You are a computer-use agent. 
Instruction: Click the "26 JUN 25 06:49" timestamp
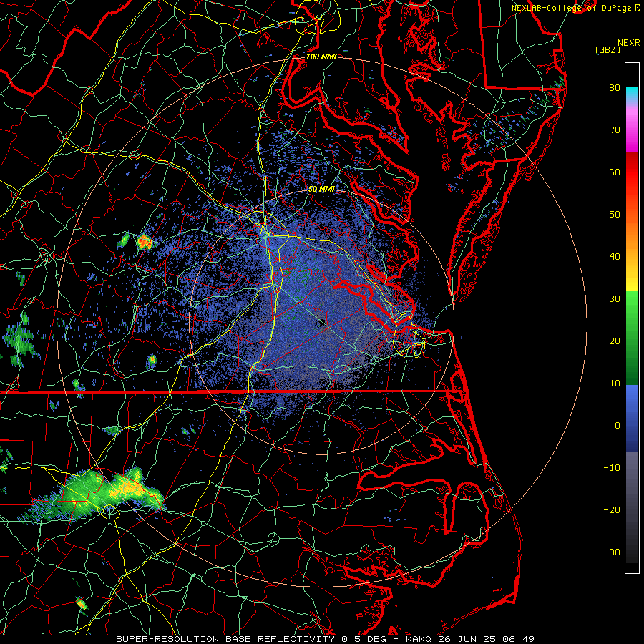(x=487, y=639)
